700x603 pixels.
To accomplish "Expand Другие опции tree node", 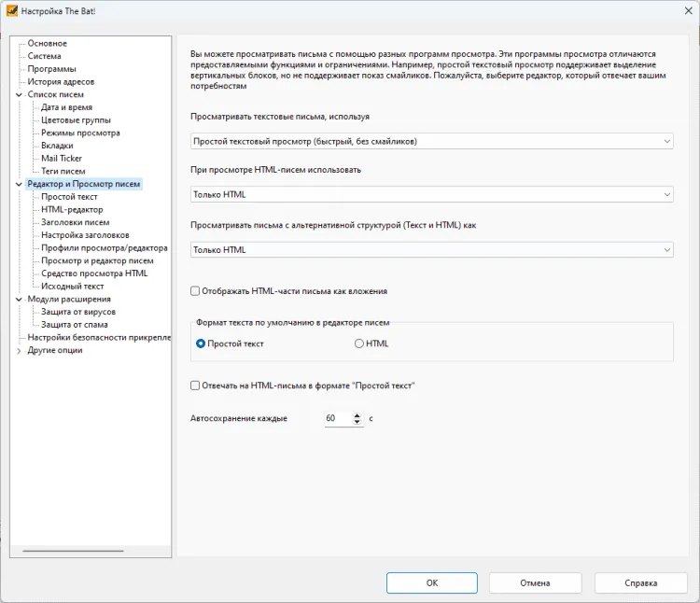I will coord(19,351).
